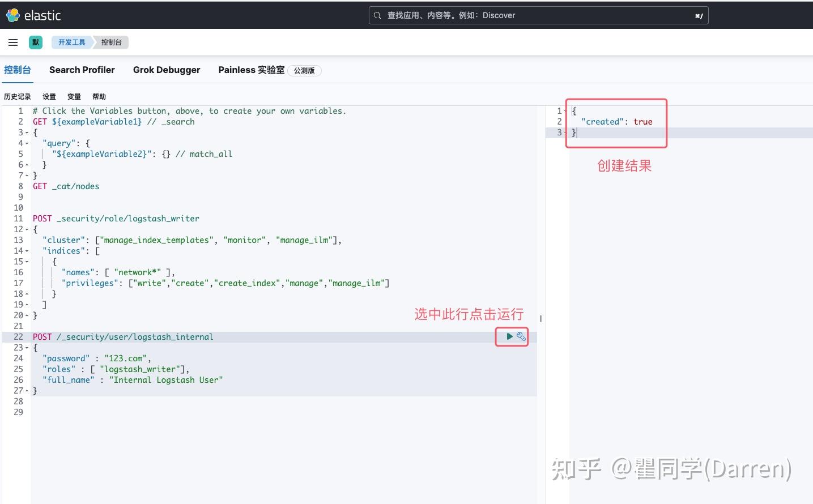Open the main navigation hamburger menu
The image size is (813, 504).
(x=13, y=42)
